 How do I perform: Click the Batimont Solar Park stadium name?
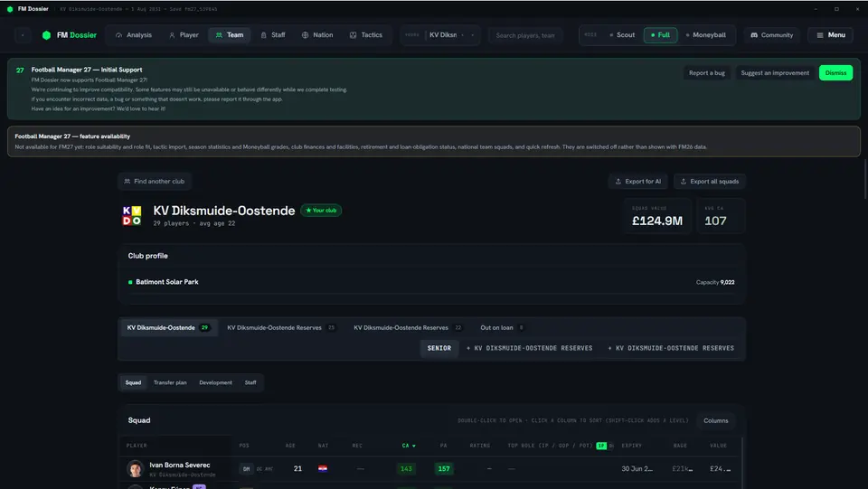pos(167,282)
